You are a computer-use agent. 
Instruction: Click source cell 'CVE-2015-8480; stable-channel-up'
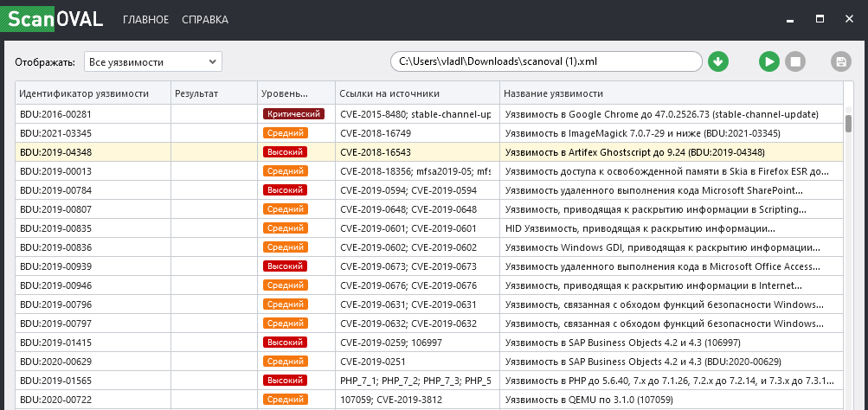coord(415,114)
